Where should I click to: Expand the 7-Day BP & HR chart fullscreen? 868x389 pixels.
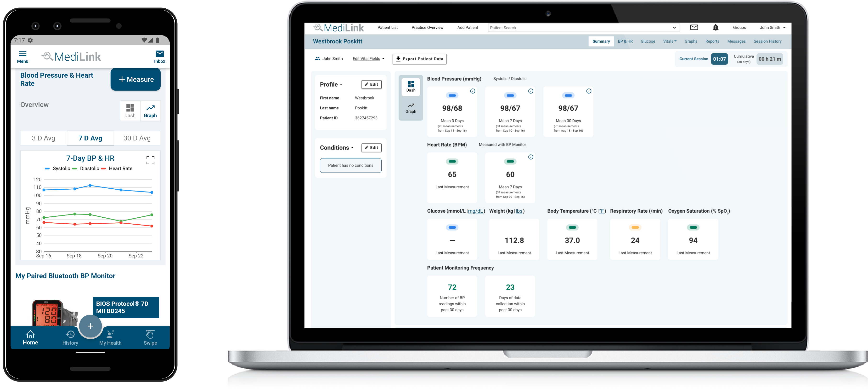click(x=150, y=160)
